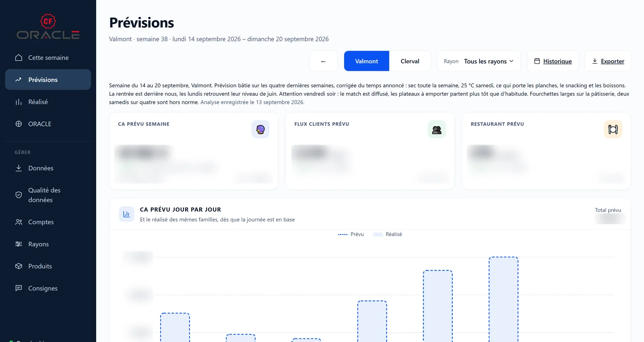Click the FLUX CLIENTS PRÉVU card title

[x=322, y=124]
